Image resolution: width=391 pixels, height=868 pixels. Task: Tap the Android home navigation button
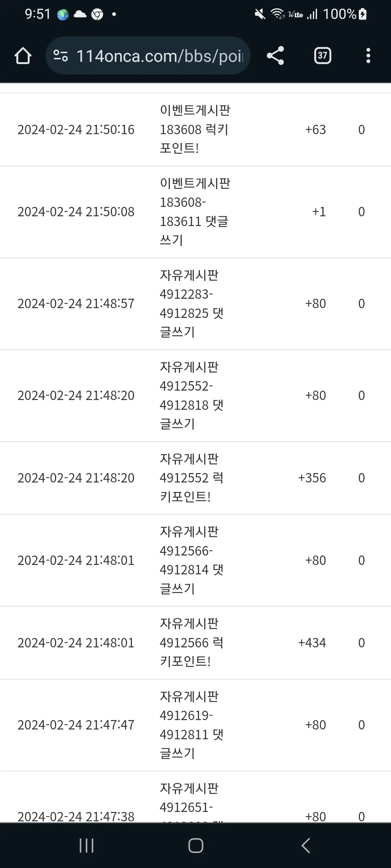pos(195,846)
